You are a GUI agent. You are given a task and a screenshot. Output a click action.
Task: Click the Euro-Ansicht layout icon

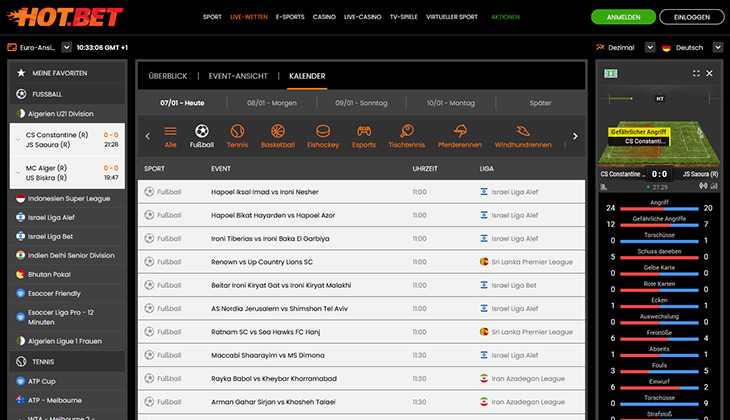point(12,47)
